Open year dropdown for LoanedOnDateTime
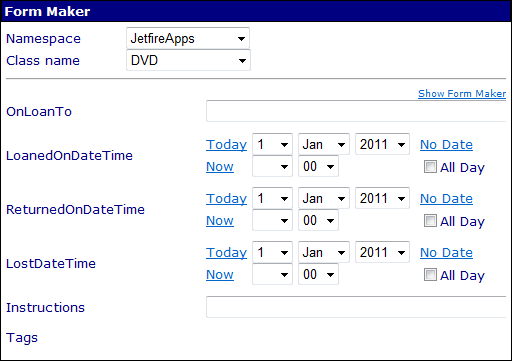 (x=382, y=144)
